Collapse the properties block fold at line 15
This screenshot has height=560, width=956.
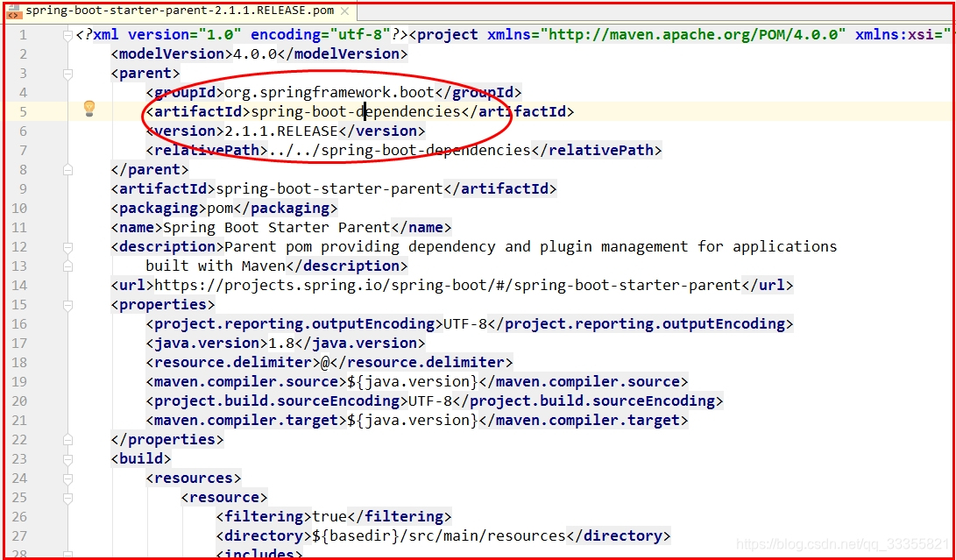(x=67, y=305)
